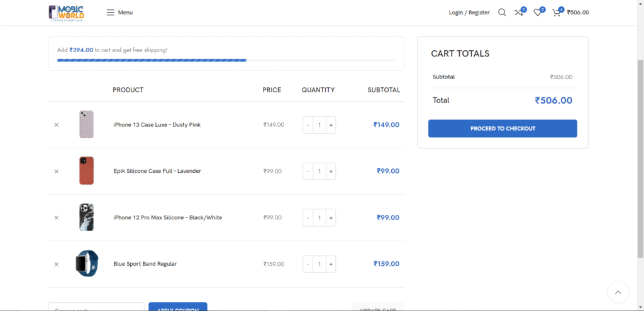Click the page vertical scrollbar
The width and height of the screenshot is (644, 311).
[640, 159]
